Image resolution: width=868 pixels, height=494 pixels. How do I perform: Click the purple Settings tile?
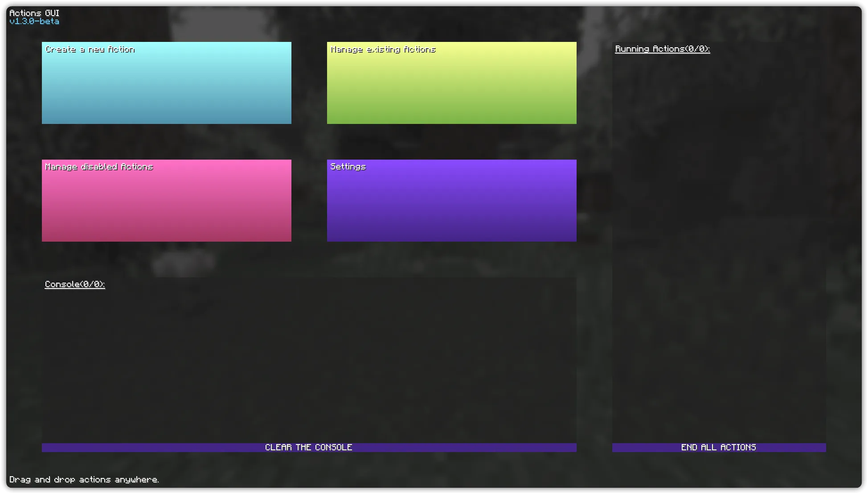click(x=451, y=200)
